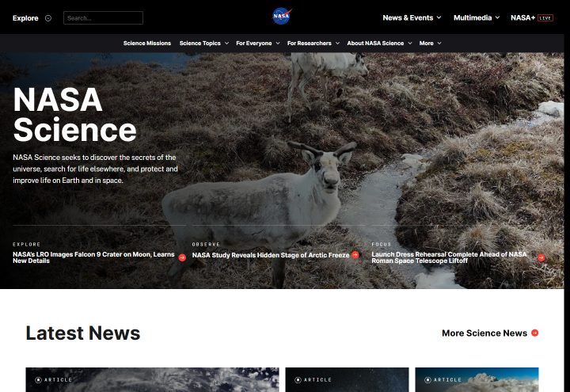Viewport: 570px width, 392px height.
Task: Click the Search input field
Action: point(103,17)
